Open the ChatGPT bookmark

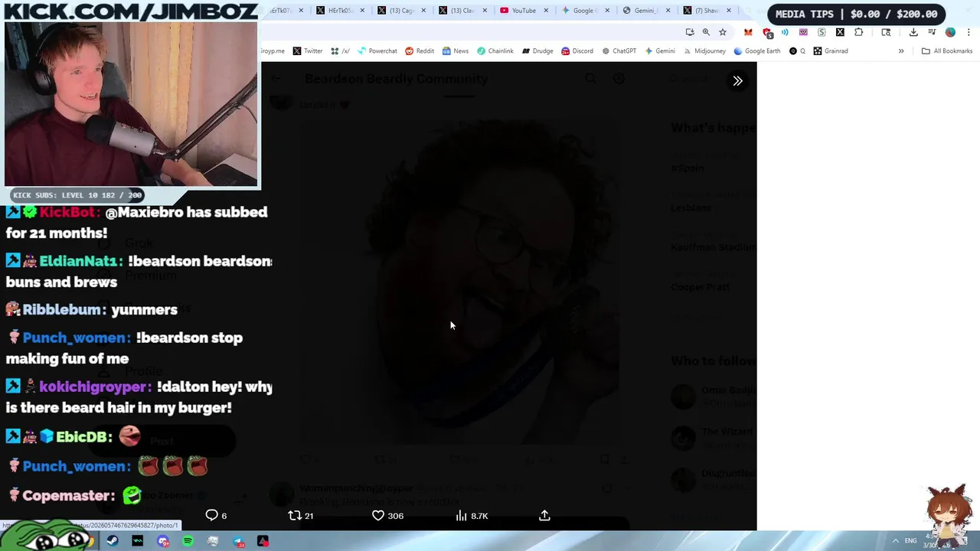[619, 51]
